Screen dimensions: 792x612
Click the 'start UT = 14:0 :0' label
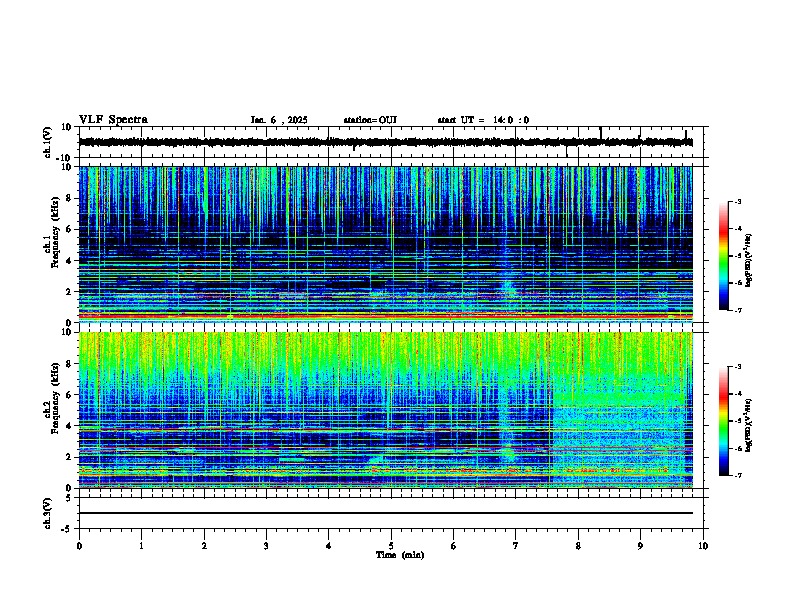click(x=483, y=120)
